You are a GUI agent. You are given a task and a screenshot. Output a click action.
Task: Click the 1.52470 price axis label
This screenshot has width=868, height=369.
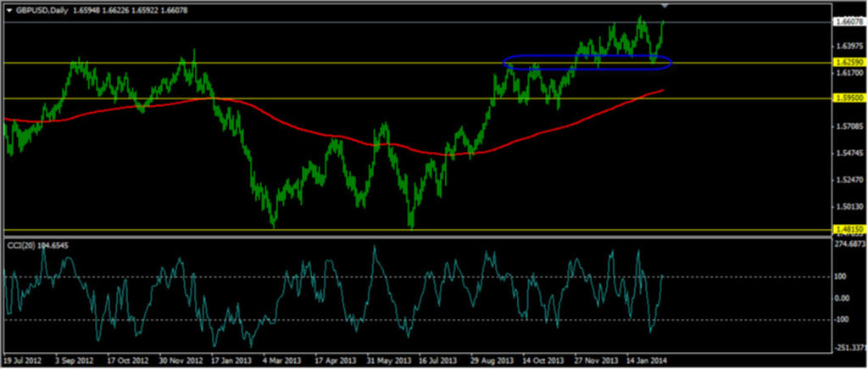[850, 180]
